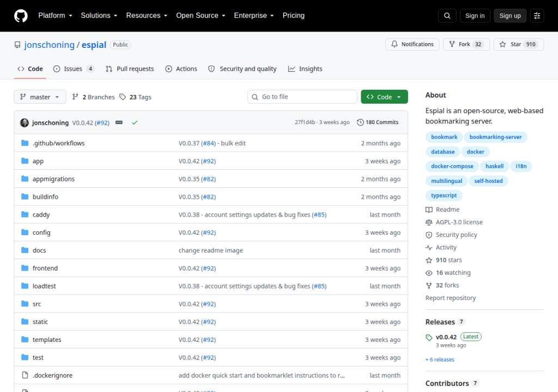Image resolution: width=558 pixels, height=392 pixels.
Task: Open the templates folder
Action: click(x=47, y=340)
